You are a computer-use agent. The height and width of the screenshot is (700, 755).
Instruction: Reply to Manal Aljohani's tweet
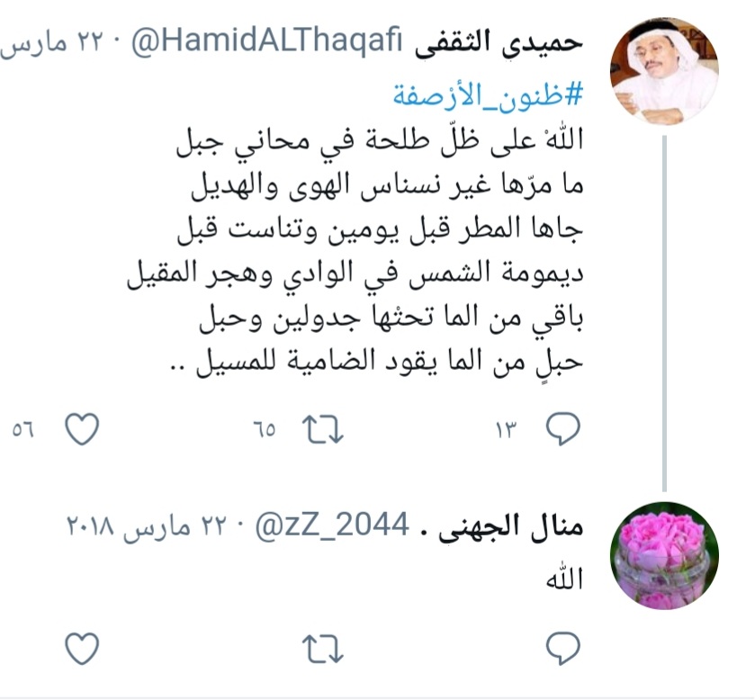pyautogui.click(x=562, y=648)
